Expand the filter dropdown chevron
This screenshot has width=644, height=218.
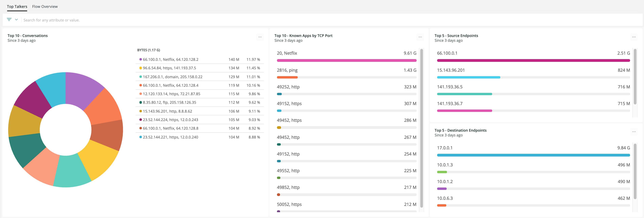point(16,20)
